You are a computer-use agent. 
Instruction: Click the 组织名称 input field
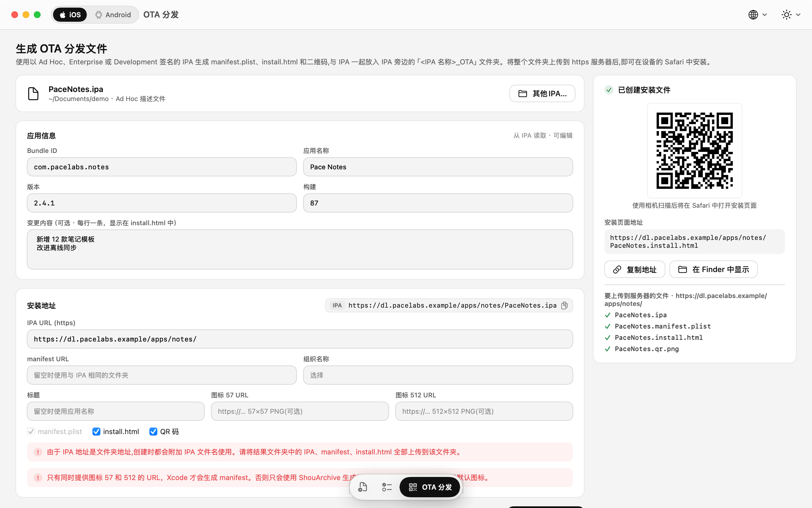(438, 375)
